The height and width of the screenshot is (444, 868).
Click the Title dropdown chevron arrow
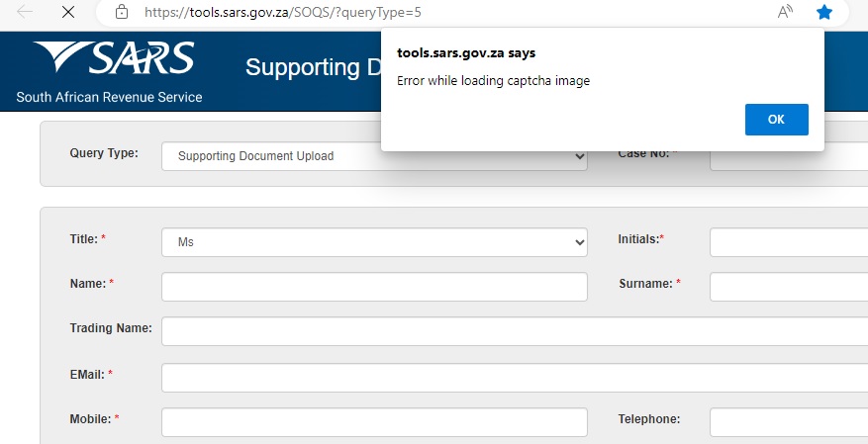[x=580, y=242]
